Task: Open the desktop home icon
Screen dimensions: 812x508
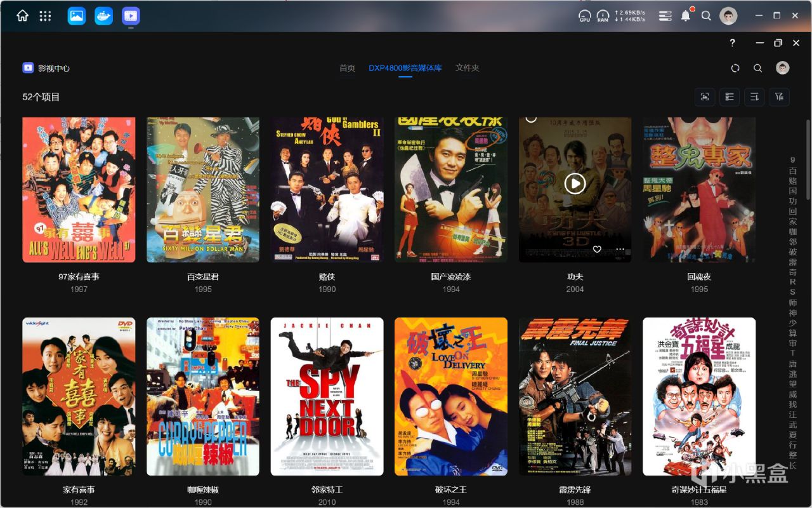Action: point(22,16)
